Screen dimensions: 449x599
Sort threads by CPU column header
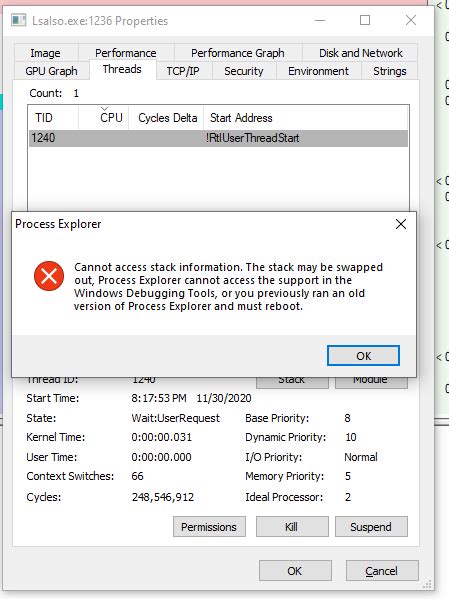point(104,118)
